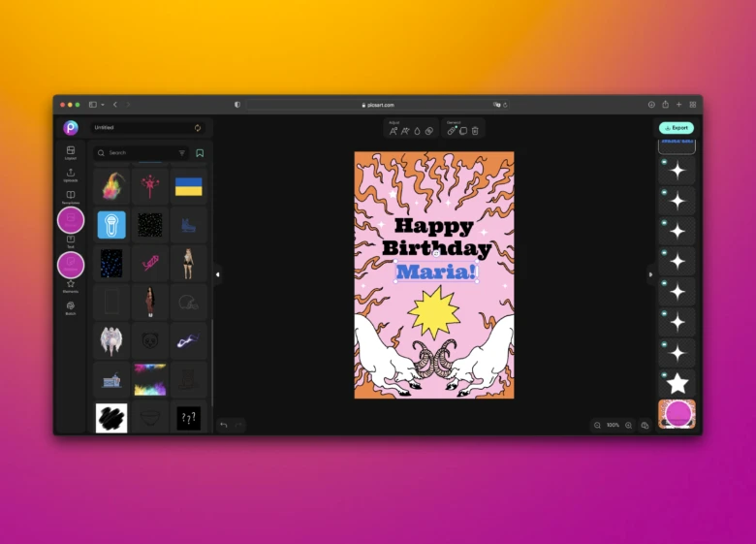This screenshot has height=544, width=756.
Task: Toggle visibility of the top sparkle layer
Action: point(663,163)
